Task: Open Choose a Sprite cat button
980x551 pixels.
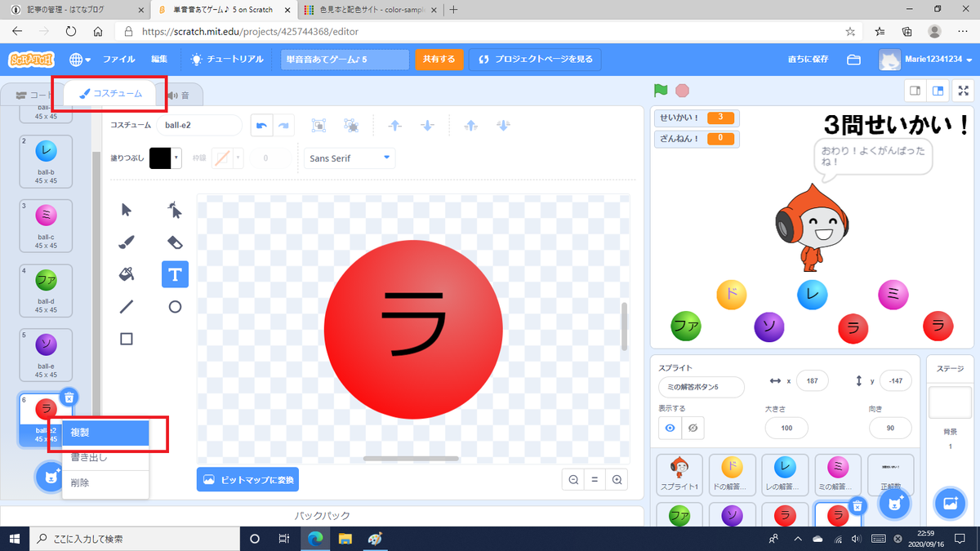Action: pos(895,504)
